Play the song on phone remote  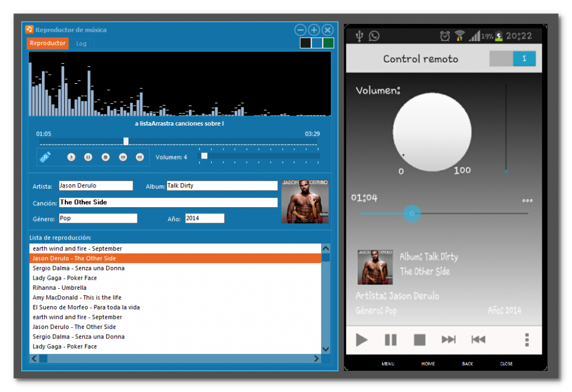(361, 340)
